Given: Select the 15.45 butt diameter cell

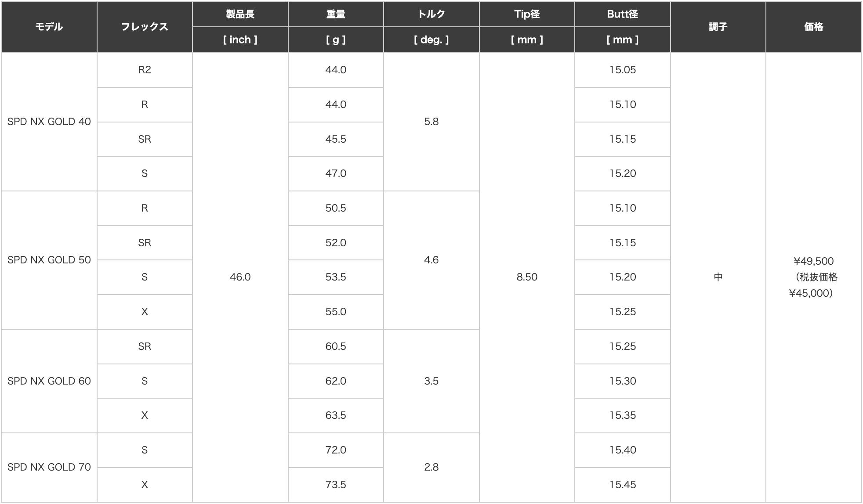Looking at the screenshot, I should point(622,485).
